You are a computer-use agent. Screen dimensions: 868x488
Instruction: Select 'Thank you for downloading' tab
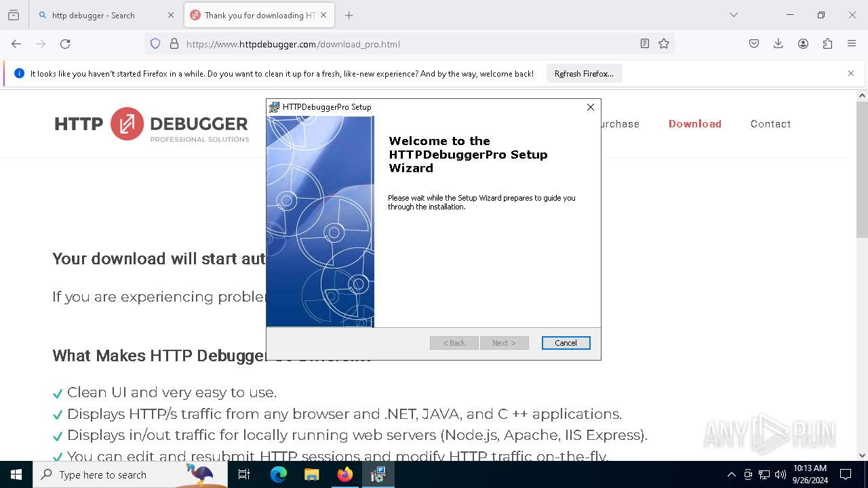(x=260, y=15)
